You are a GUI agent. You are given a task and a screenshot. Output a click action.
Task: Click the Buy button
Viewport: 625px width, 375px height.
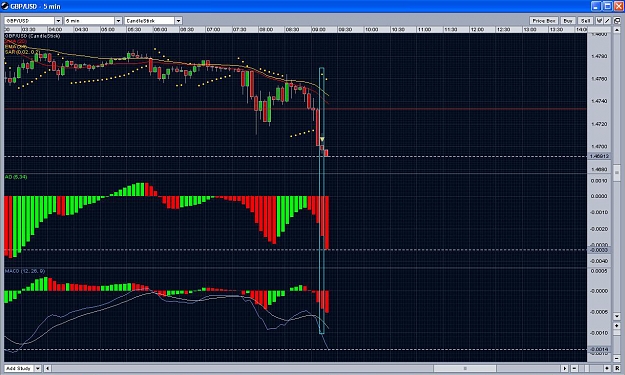[568, 21]
